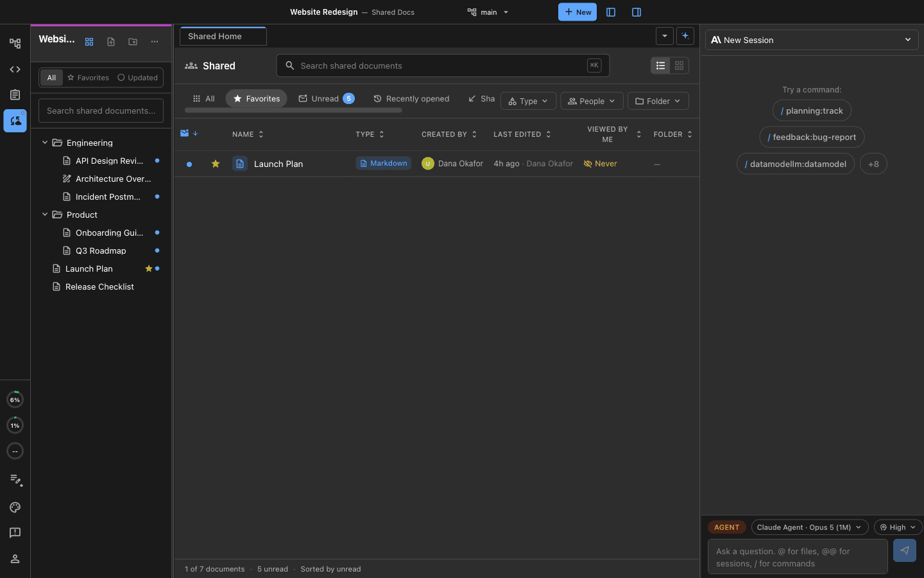Open the feedback icon in sidebar
Screen dimensions: 924x578
click(15, 533)
